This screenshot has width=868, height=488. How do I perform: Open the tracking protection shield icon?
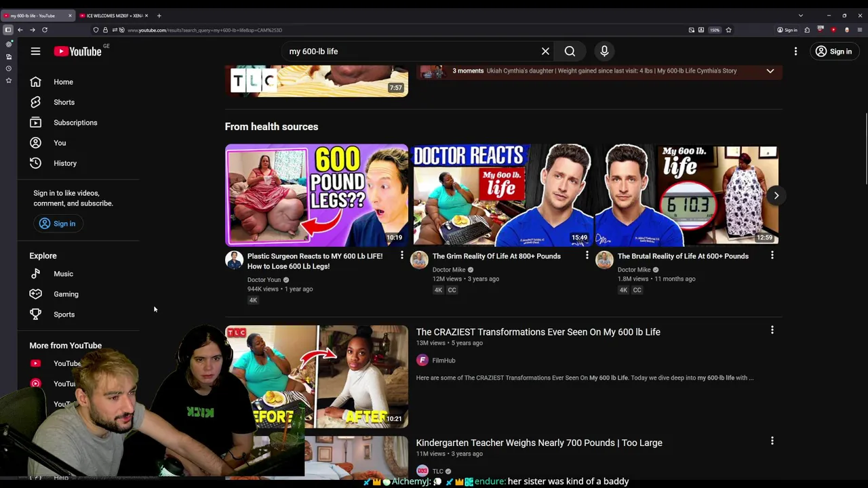(96, 30)
